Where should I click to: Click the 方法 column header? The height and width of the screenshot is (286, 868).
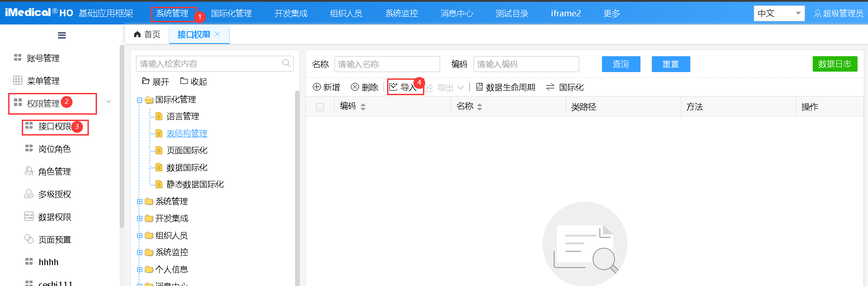[738, 107]
